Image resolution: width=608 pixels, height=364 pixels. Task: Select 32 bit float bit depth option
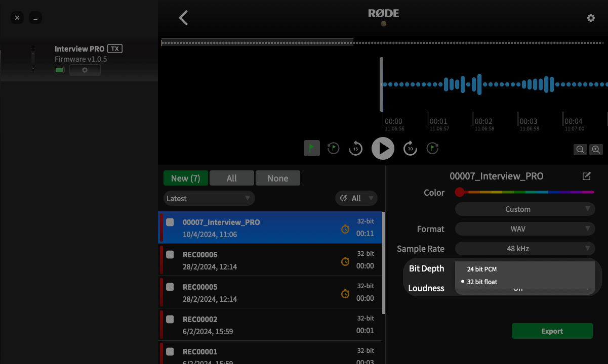click(x=525, y=282)
